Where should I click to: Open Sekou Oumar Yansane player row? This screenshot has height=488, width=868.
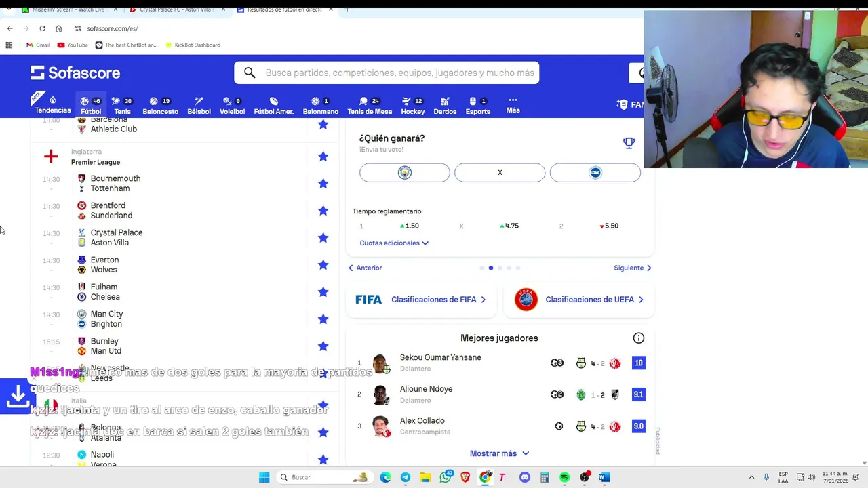(500, 363)
